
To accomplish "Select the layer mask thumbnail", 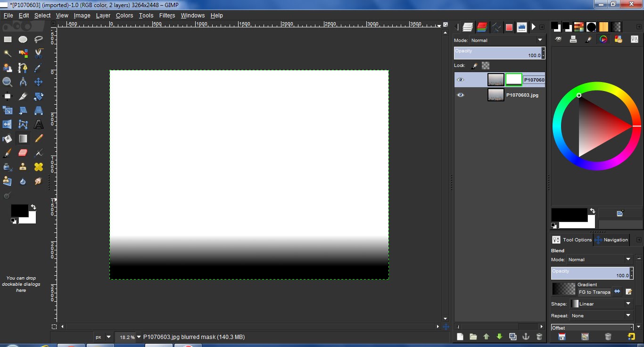I will [x=514, y=80].
